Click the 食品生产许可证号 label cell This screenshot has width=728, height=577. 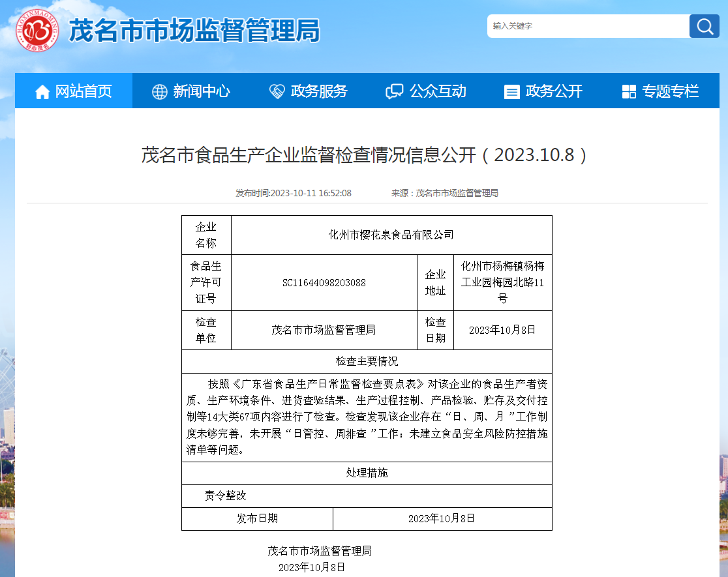coord(206,283)
